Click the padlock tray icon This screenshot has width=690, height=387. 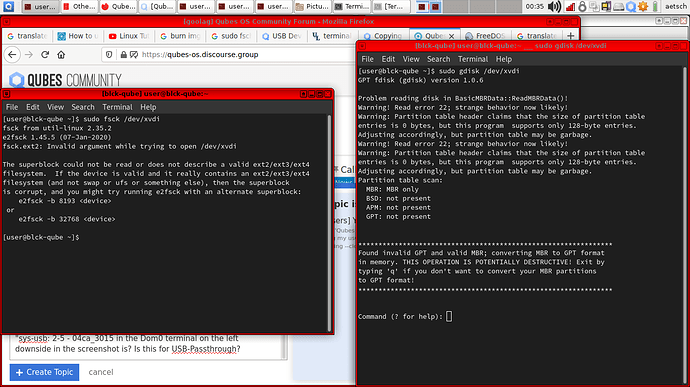[x=582, y=6]
